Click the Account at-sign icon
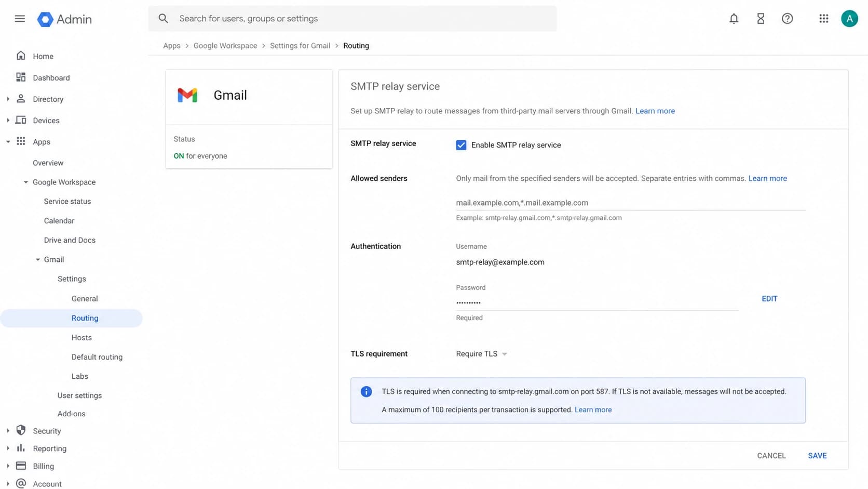868x489 pixels. [x=21, y=483]
